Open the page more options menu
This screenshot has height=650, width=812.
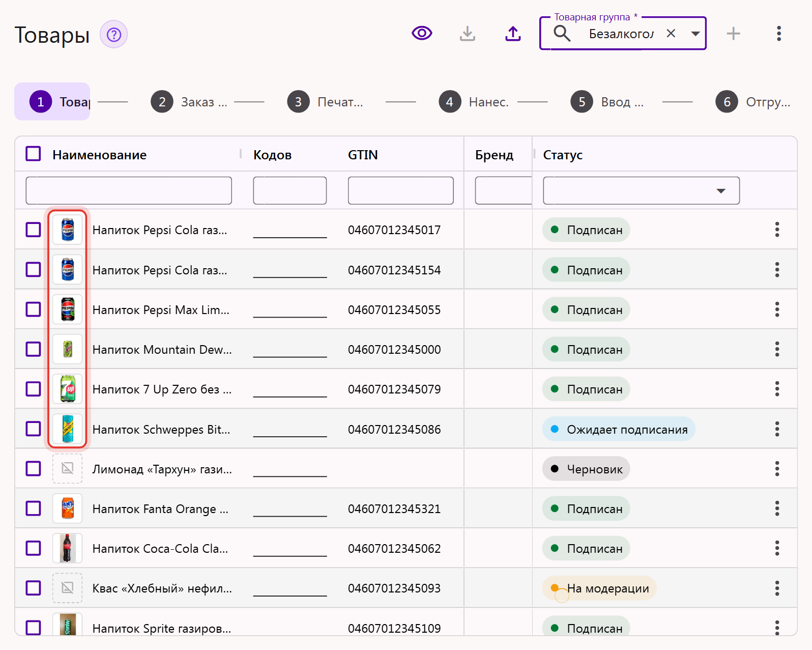[779, 34]
